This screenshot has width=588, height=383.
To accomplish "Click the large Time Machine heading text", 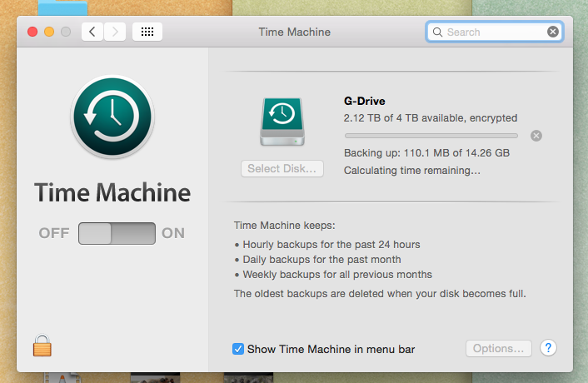I will point(112,192).
